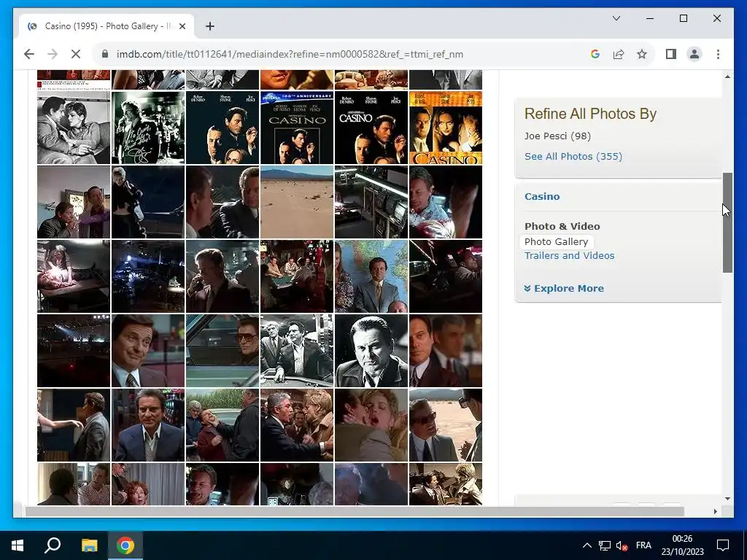Viewport: 747px width, 560px height.
Task: Open the clock showing 00:26
Action: (x=682, y=545)
